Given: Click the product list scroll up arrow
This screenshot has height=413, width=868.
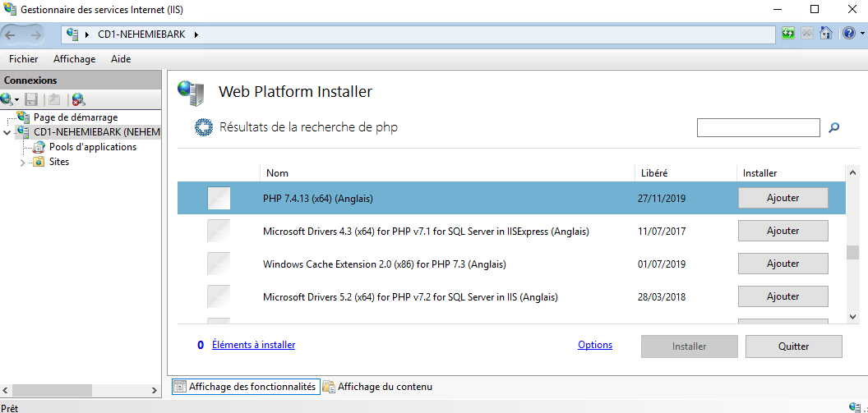Looking at the screenshot, I should pyautogui.click(x=852, y=173).
